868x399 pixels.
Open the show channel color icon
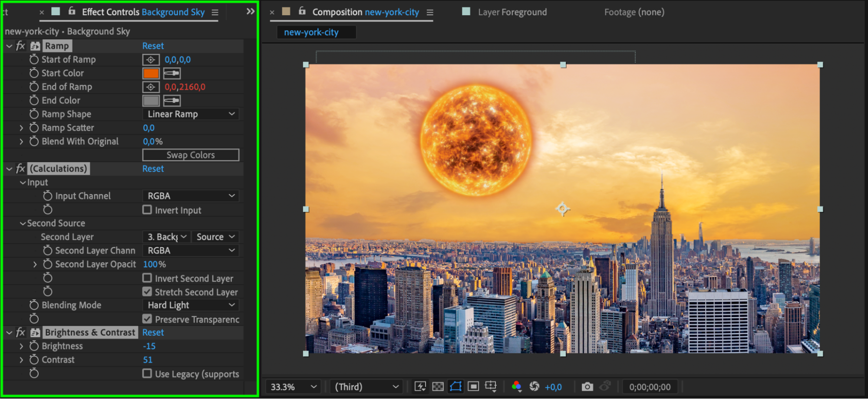(516, 386)
